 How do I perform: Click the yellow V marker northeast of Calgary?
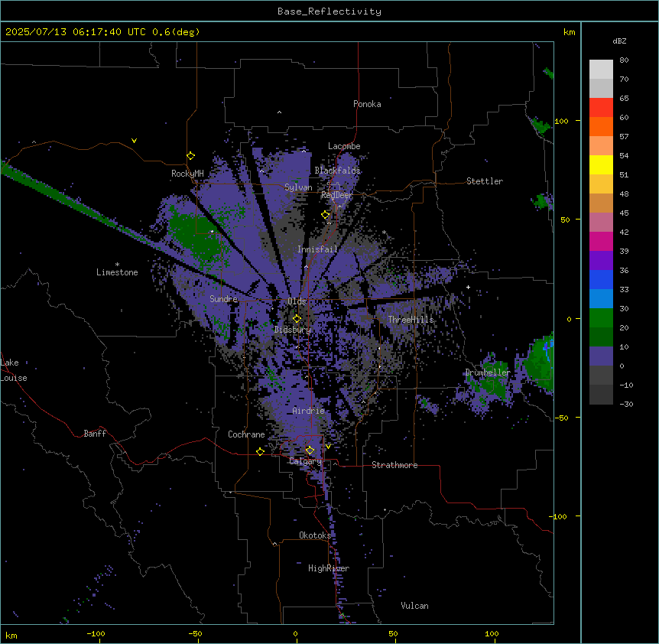[x=328, y=447]
